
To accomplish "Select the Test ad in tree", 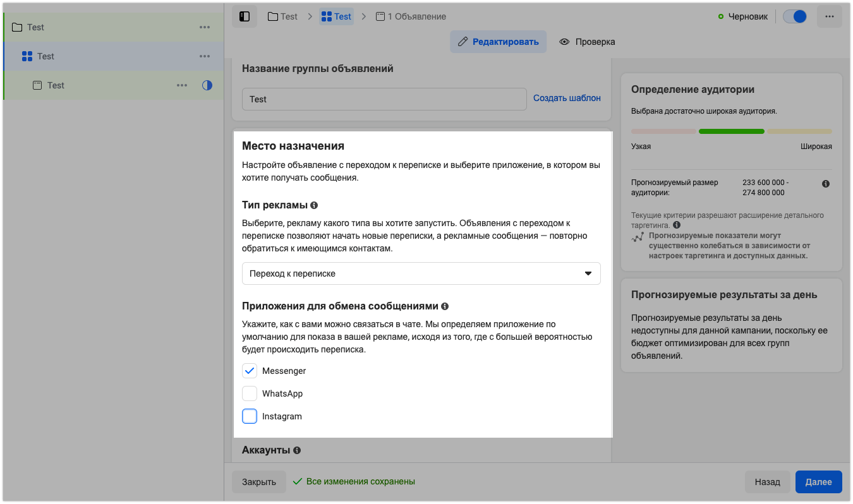I will click(x=56, y=85).
